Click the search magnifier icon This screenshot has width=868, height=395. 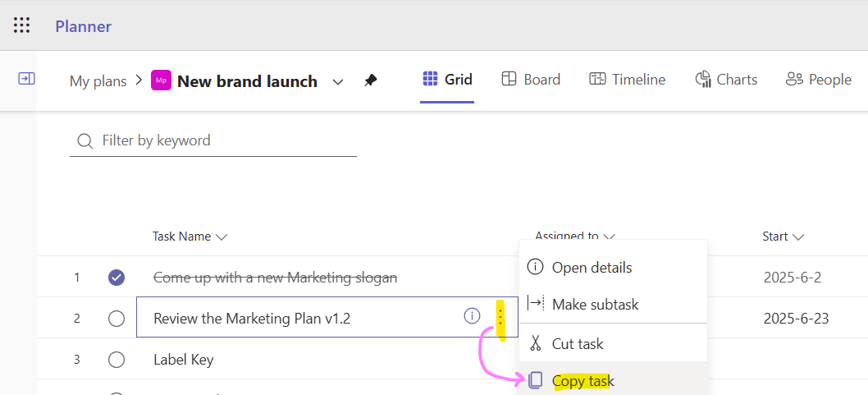[x=85, y=140]
